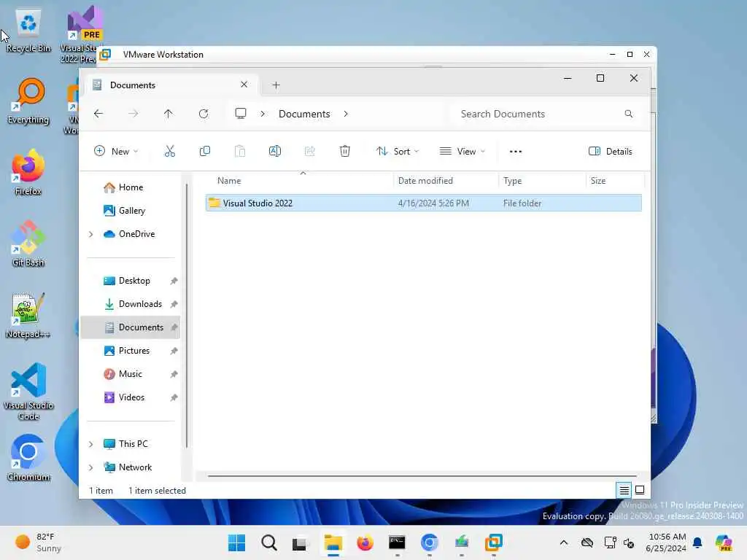Click the Copy icon in toolbar

[205, 152]
